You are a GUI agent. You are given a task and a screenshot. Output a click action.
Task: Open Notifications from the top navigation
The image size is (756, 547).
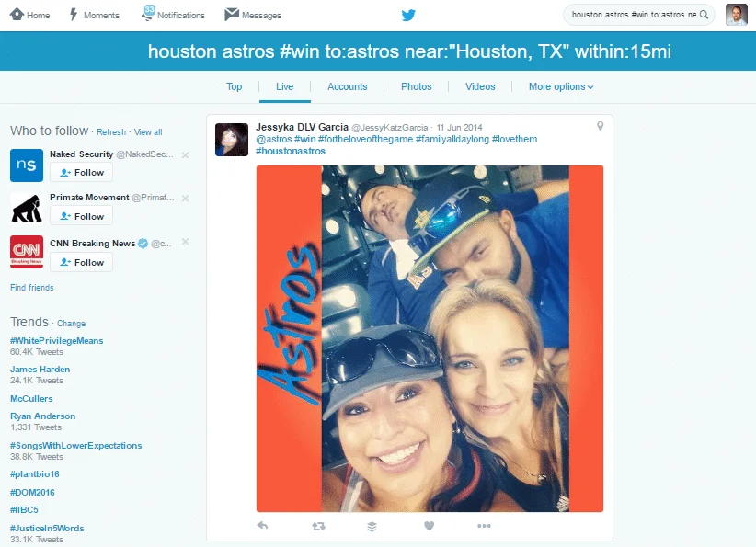tap(174, 15)
